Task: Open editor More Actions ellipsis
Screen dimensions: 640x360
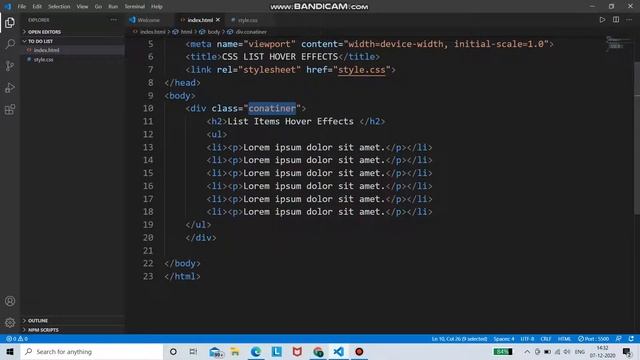Action: coord(629,20)
